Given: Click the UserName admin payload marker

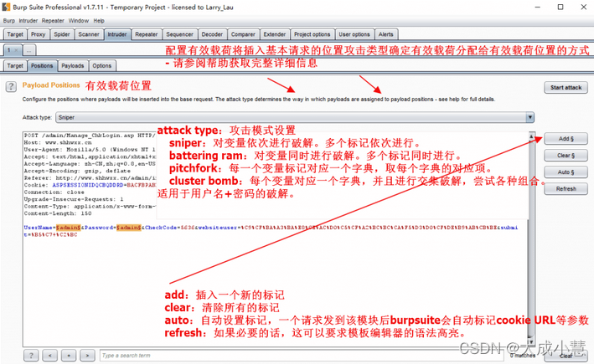Looking at the screenshot, I should click(69, 228).
